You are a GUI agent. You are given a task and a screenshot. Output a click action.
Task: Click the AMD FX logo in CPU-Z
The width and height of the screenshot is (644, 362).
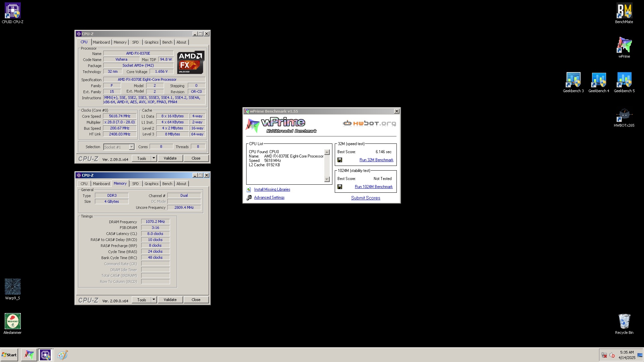[191, 62]
